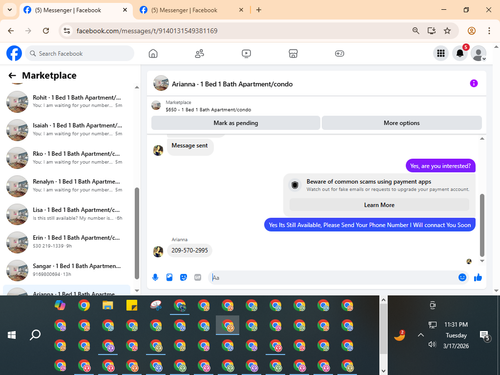
Task: Focus the Aa message input field
Action: pos(333,277)
